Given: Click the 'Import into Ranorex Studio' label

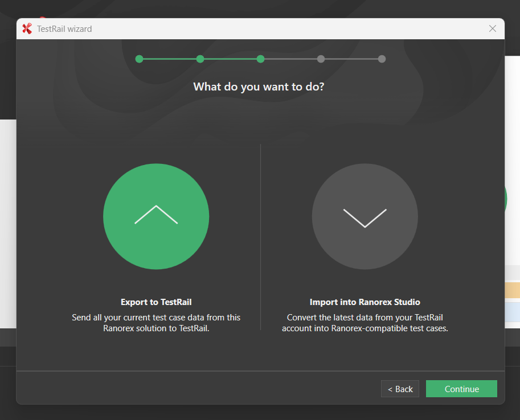Looking at the screenshot, I should pyautogui.click(x=365, y=302).
